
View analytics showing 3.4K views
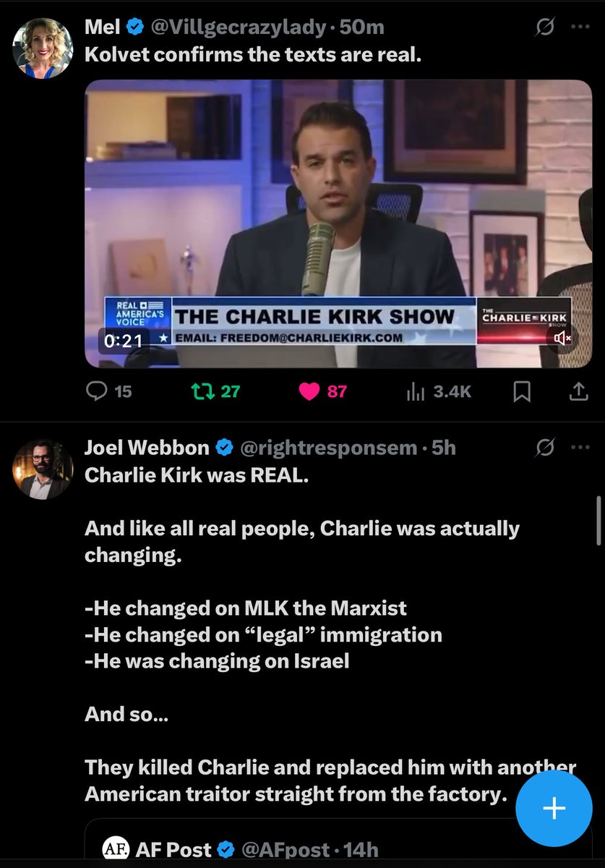[439, 391]
